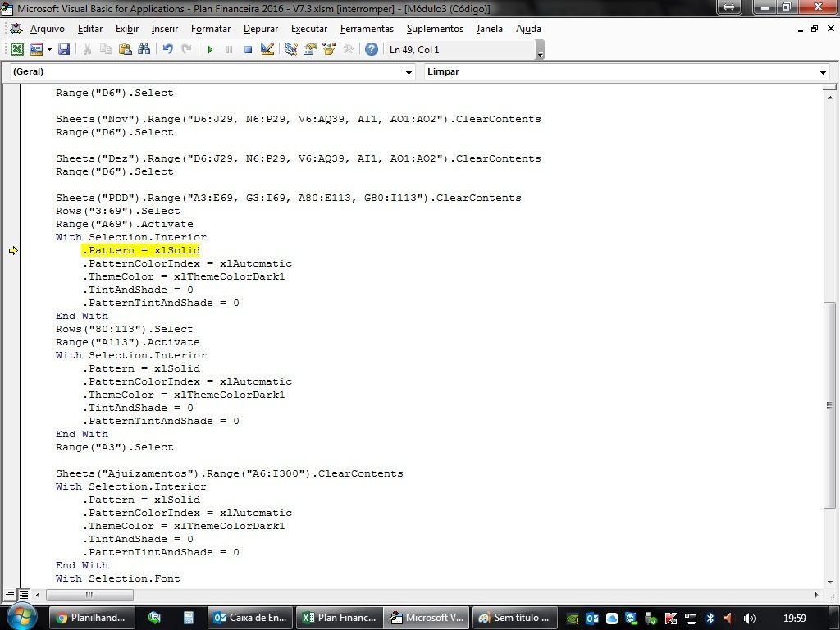Click the Ln 49, Col 1 indicator
Screen dimensions: 840x630
tap(414, 50)
